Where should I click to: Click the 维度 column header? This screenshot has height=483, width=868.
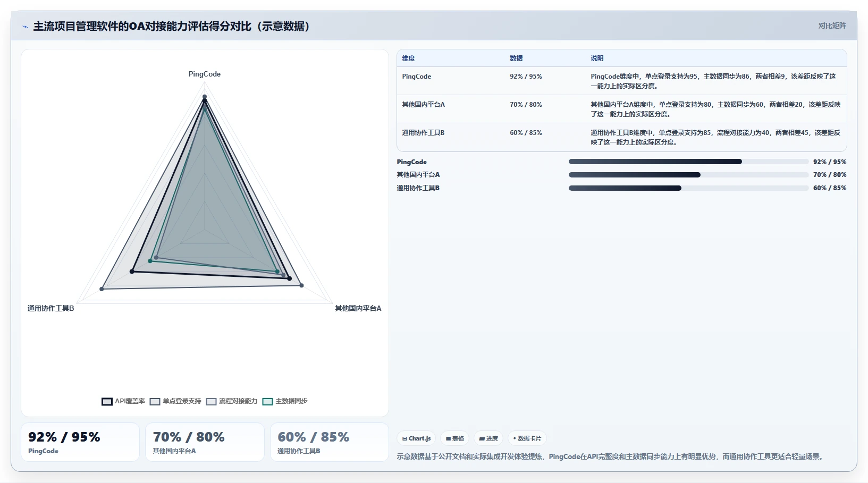coord(408,58)
